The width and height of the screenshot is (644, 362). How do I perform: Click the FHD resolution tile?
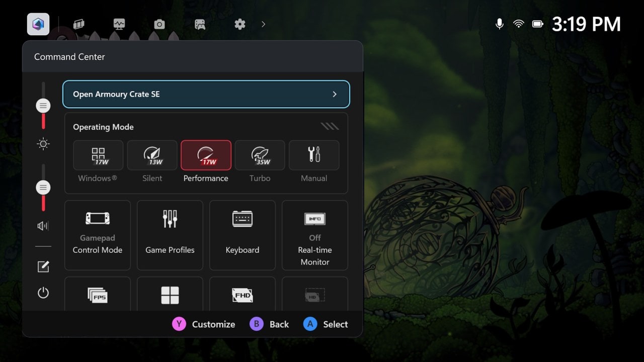243,295
